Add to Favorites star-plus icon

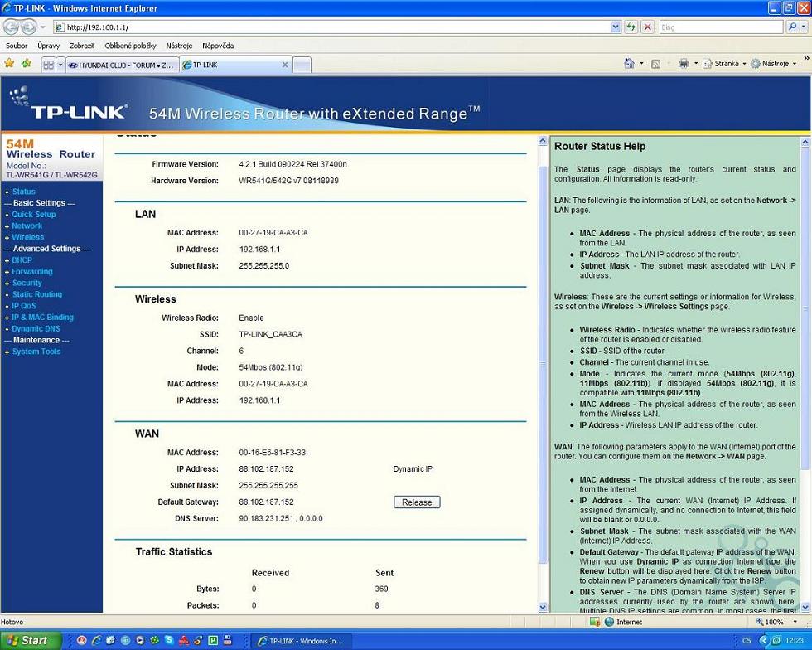pos(26,64)
